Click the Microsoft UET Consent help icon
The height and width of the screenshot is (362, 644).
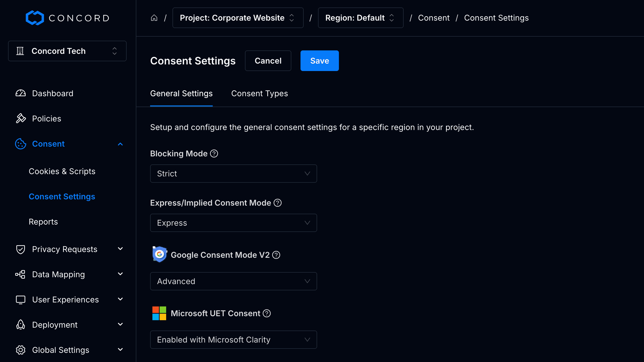266,313
